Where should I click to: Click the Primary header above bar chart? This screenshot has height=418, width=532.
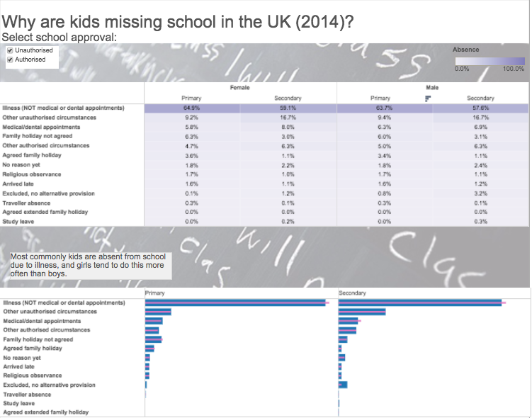tap(154, 293)
